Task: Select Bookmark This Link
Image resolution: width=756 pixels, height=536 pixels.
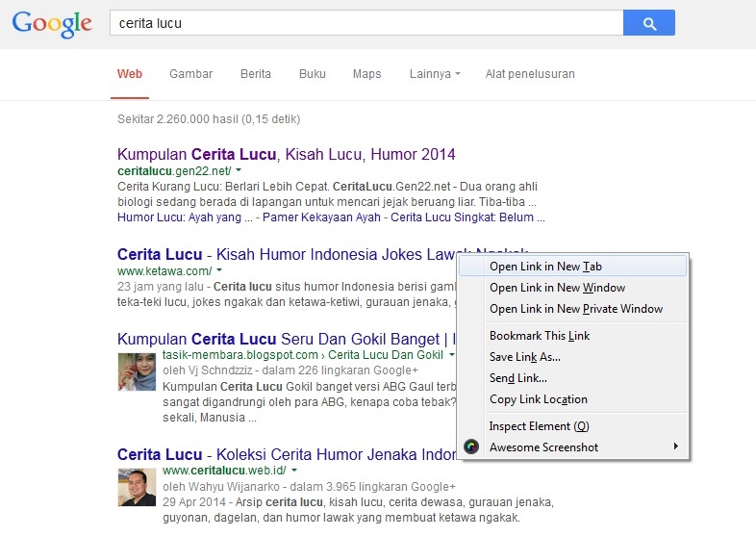Action: click(x=572, y=336)
